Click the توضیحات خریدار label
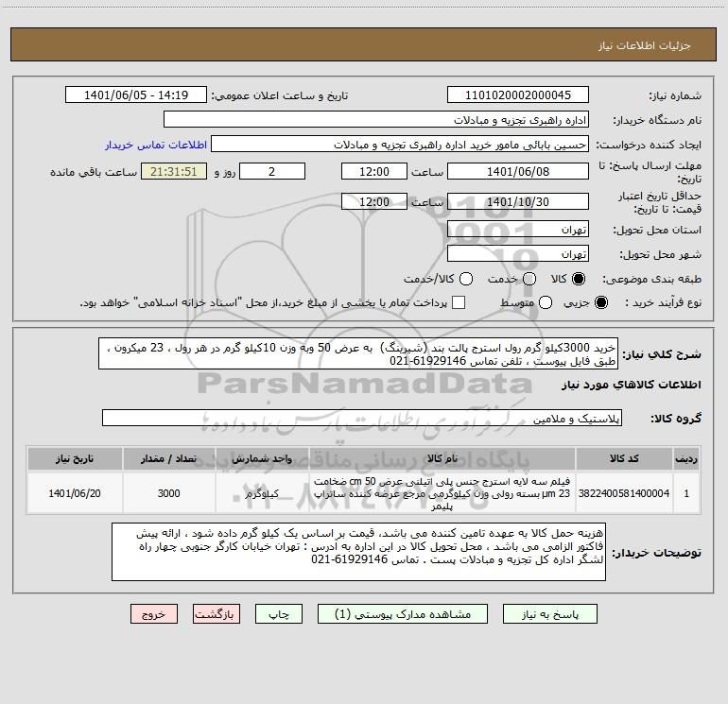The width and height of the screenshot is (728, 704). [656, 552]
